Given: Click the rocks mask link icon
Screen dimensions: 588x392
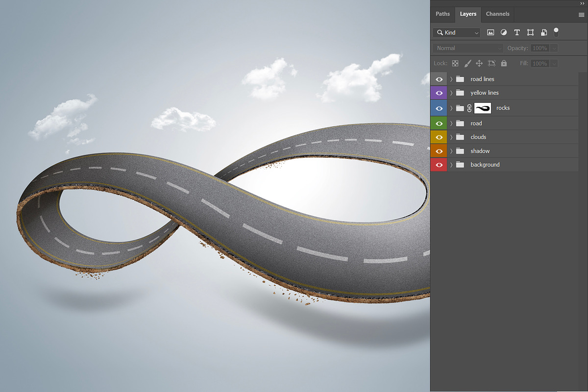Looking at the screenshot, I should [x=469, y=108].
